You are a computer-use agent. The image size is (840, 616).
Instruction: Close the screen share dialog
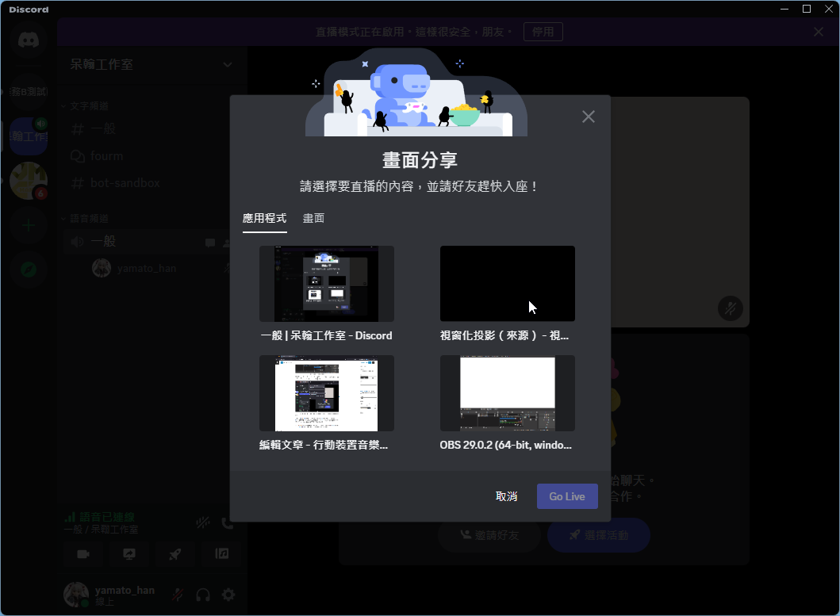(588, 117)
